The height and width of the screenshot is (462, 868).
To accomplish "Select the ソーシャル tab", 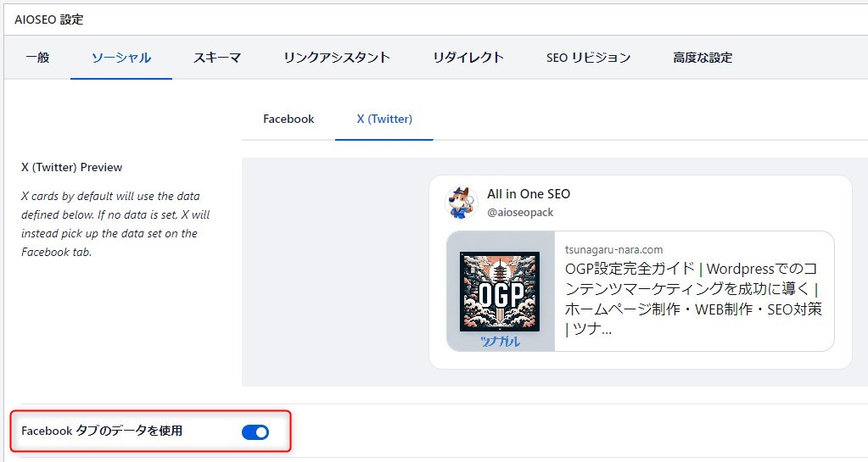I will (x=121, y=58).
